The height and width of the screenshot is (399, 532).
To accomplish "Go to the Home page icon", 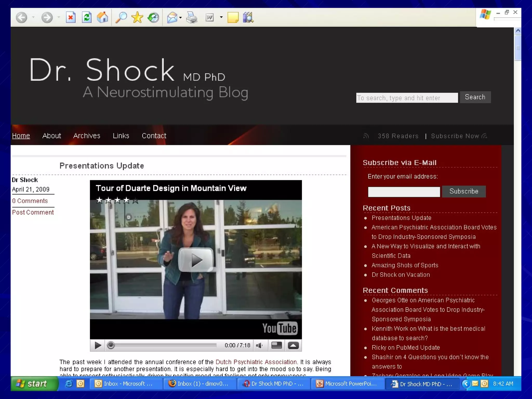I will tap(102, 18).
